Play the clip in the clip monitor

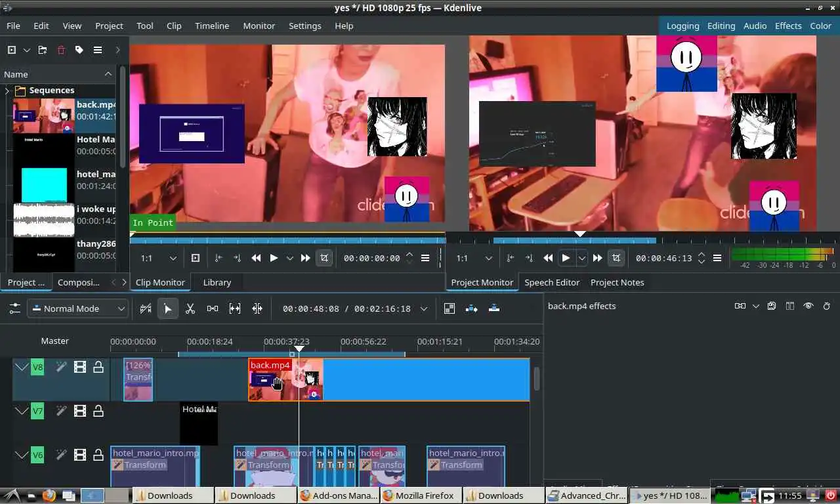(x=274, y=258)
